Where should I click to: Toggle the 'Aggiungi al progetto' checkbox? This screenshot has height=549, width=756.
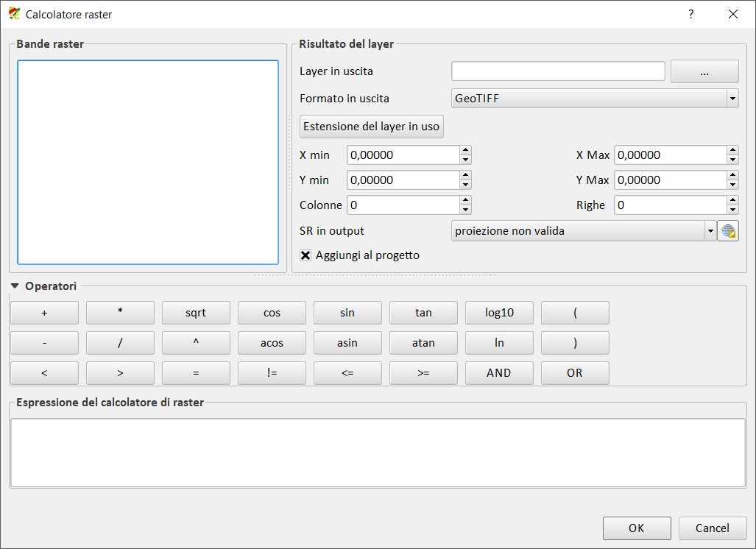point(305,255)
